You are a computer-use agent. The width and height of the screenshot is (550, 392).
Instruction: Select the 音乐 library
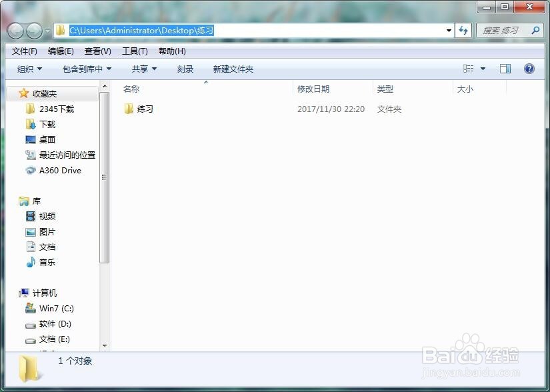45,262
